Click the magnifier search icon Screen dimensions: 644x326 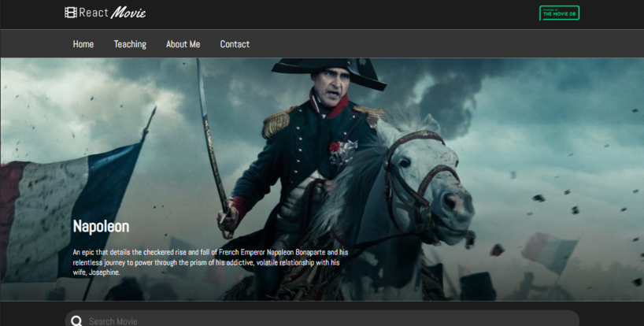coord(76,321)
